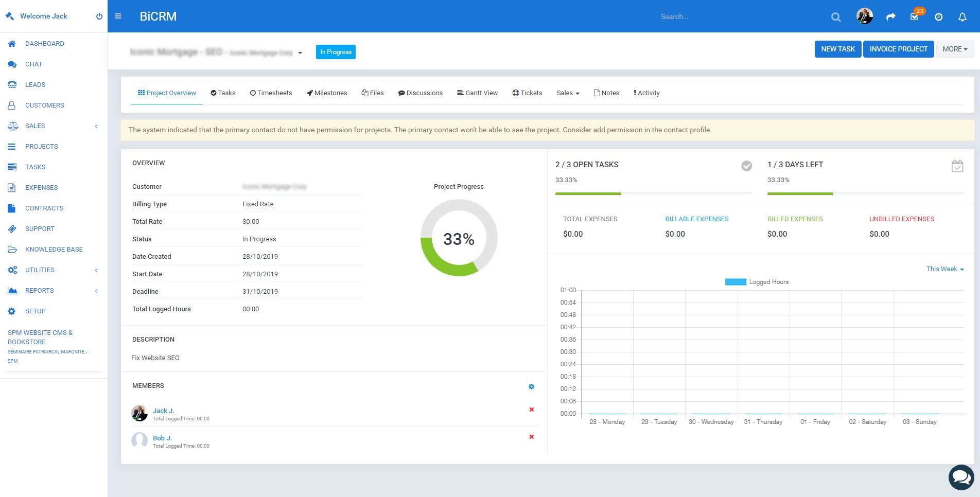Screen dimensions: 980x497
Task: Remove Bob J. from project members
Action: (531, 437)
